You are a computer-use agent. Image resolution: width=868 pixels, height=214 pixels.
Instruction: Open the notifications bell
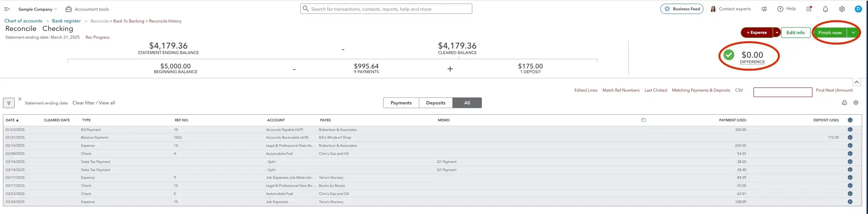coord(825,9)
